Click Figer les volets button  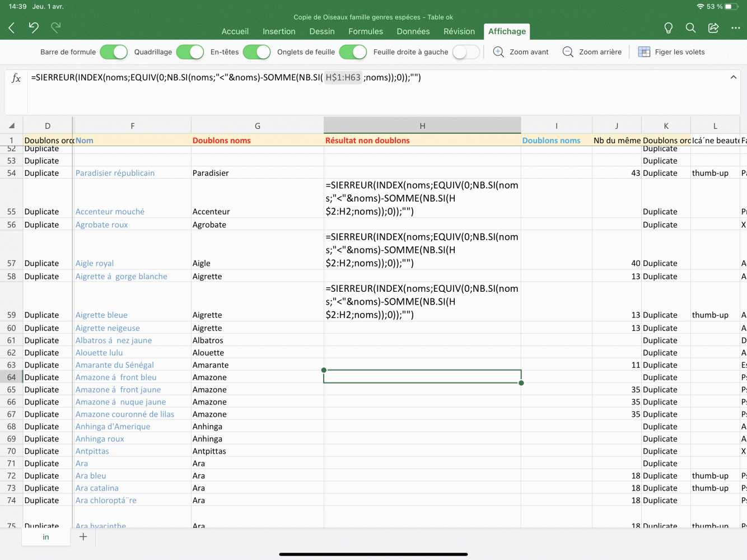[x=671, y=52]
